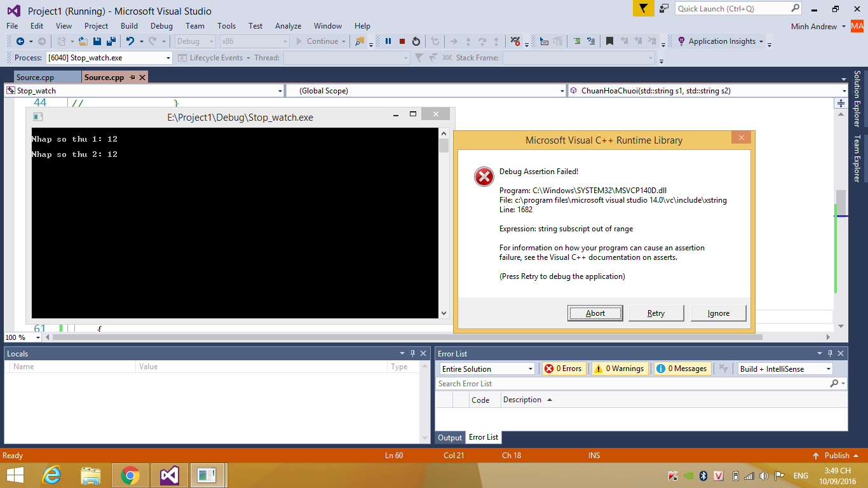This screenshot has width=868, height=488.
Task: Open the Find in Files toolbar icon
Action: pos(360,41)
